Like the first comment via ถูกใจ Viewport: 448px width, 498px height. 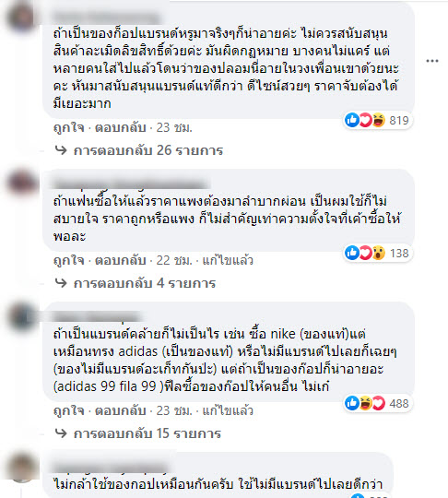[x=69, y=127]
